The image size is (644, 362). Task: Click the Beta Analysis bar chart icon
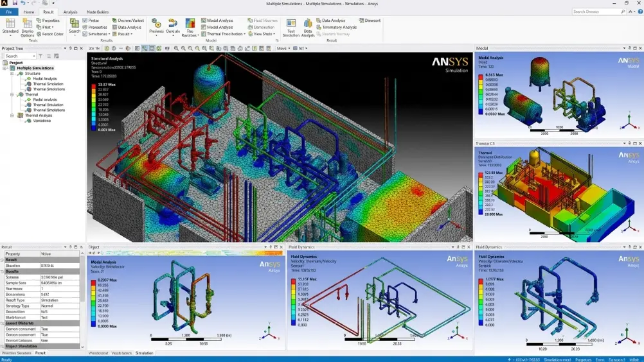(308, 23)
